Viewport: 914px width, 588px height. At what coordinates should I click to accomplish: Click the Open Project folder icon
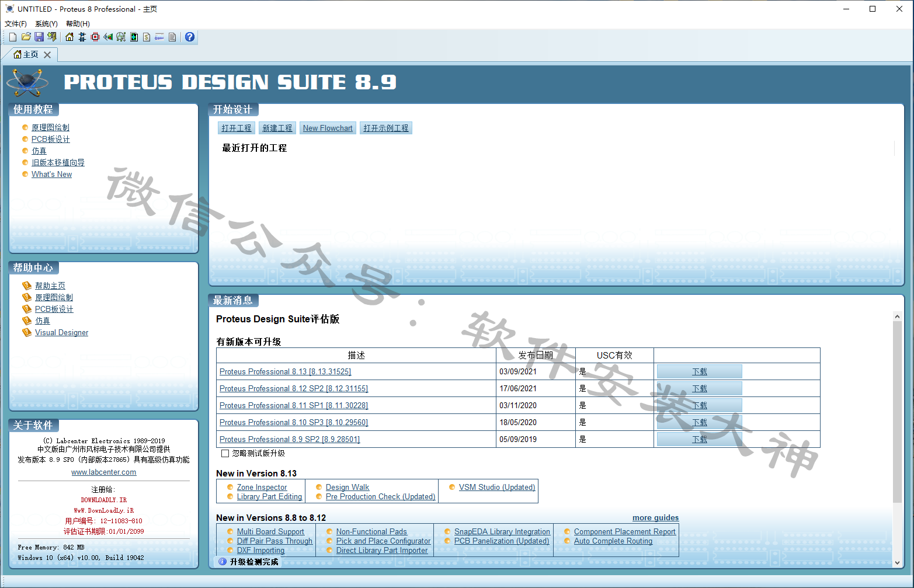click(x=26, y=37)
